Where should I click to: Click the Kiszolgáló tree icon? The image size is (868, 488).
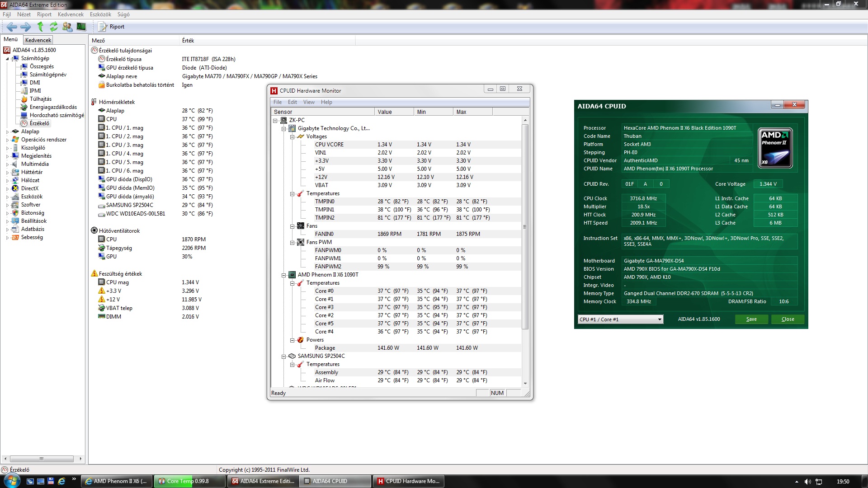tap(15, 148)
